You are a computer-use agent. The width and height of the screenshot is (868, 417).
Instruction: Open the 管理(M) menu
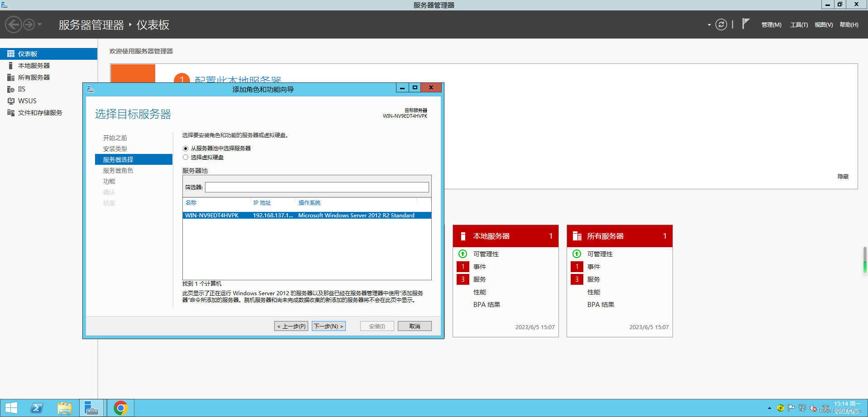tap(771, 25)
